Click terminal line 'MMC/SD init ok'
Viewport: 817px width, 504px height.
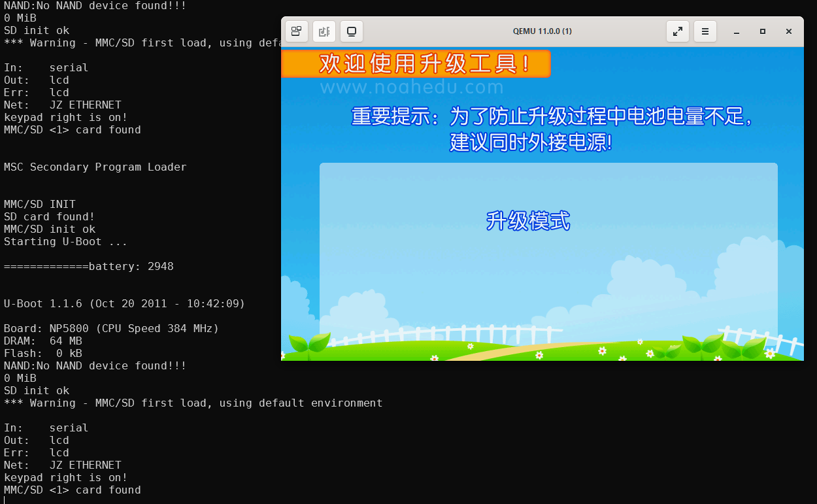(50, 229)
